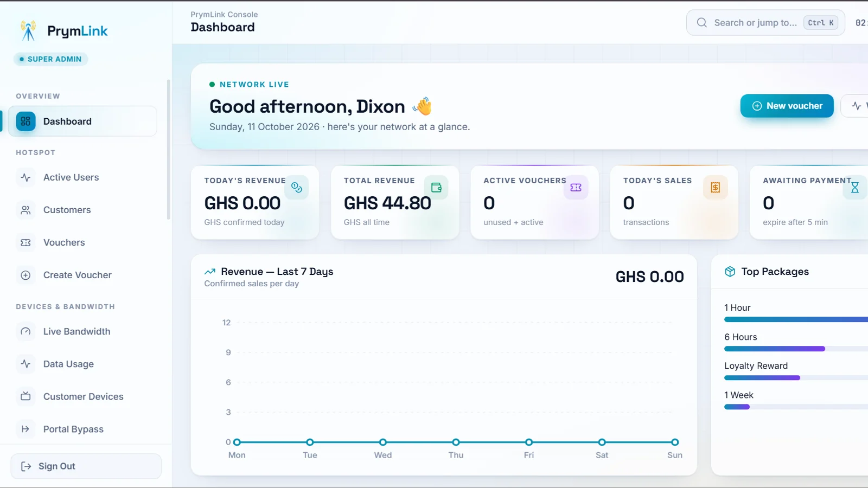Image resolution: width=868 pixels, height=488 pixels.
Task: Click the hourglass icon on Awaiting Payment card
Action: click(855, 188)
